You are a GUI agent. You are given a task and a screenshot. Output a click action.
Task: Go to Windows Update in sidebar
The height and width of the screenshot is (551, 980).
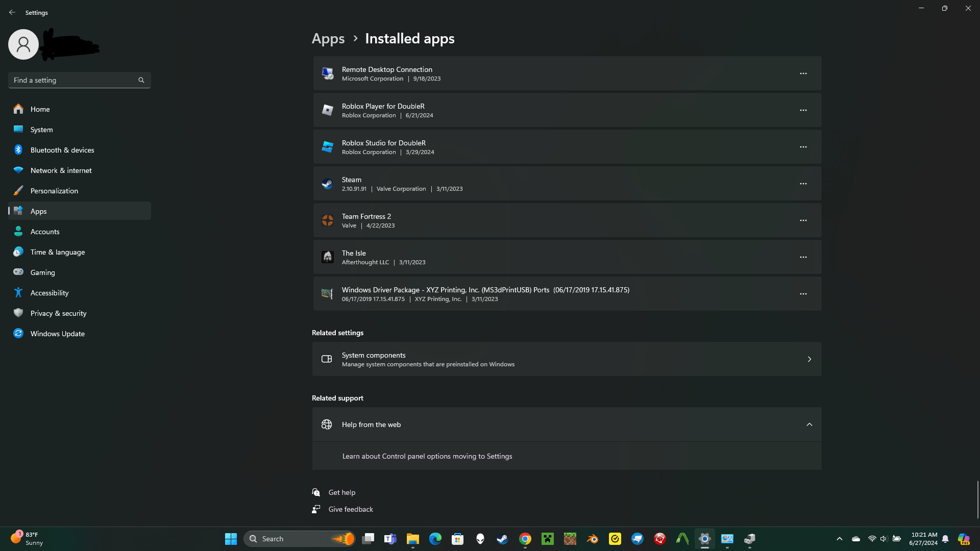tap(57, 334)
